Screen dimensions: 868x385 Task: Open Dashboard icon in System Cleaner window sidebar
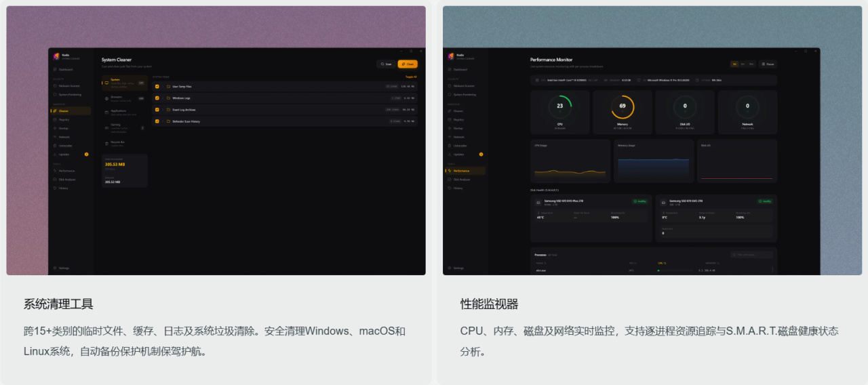[55, 69]
